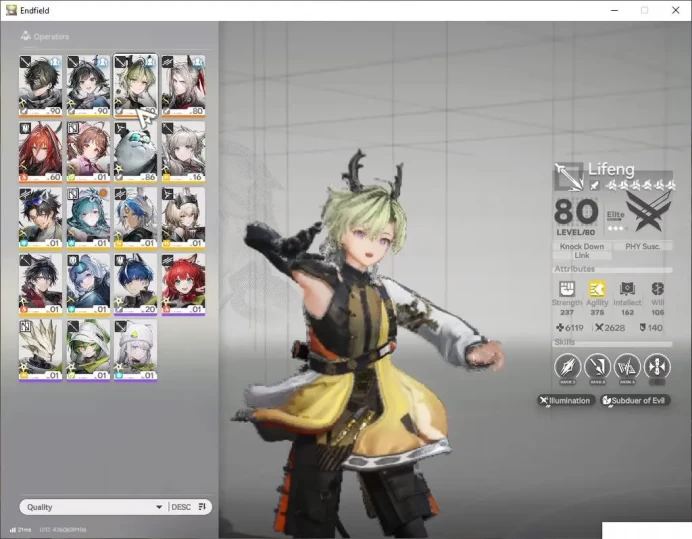Select the Strength fist attribute icon

(x=567, y=289)
